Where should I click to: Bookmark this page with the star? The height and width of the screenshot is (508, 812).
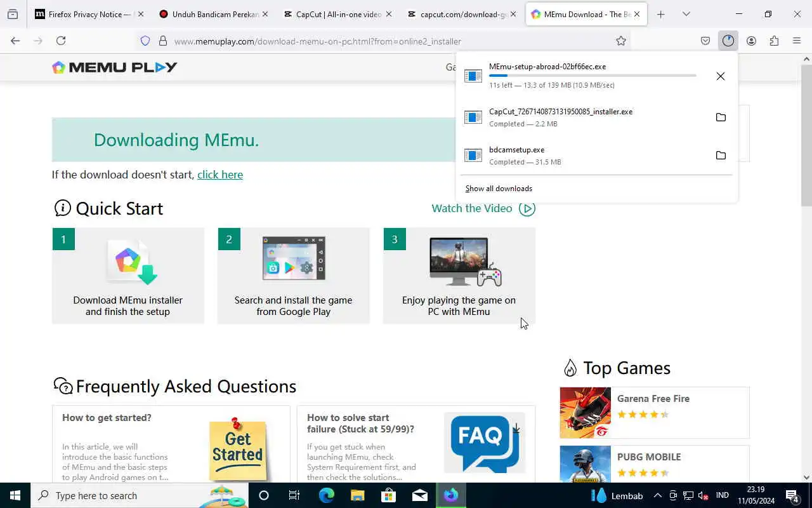click(x=621, y=41)
